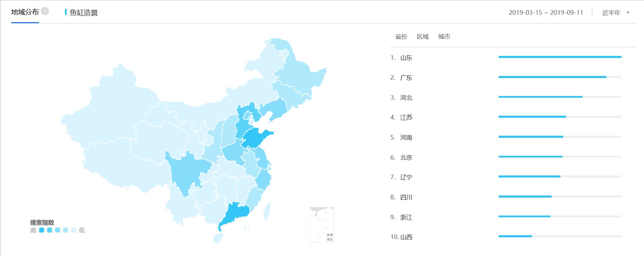Select the 2019-03-15 ~ 2019-09-11 date range
This screenshot has width=644, height=257.
pos(546,13)
